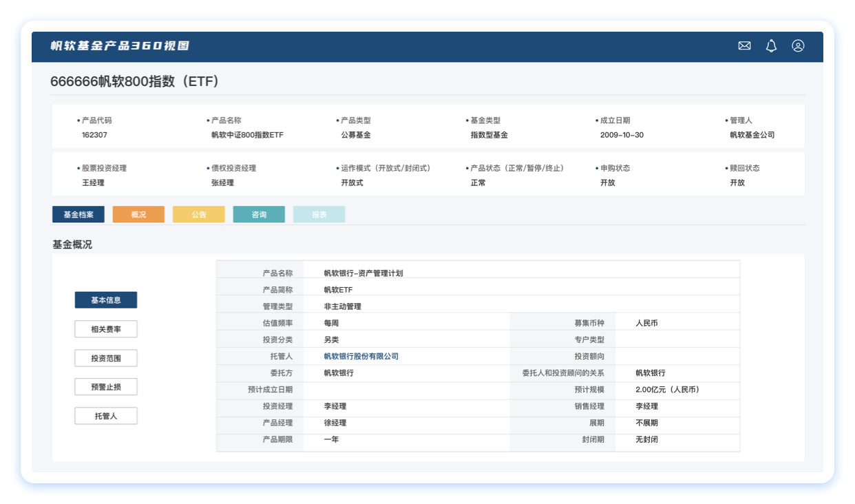The image size is (855, 504).
Task: Open the 投资范围 section button
Action: pos(106,359)
